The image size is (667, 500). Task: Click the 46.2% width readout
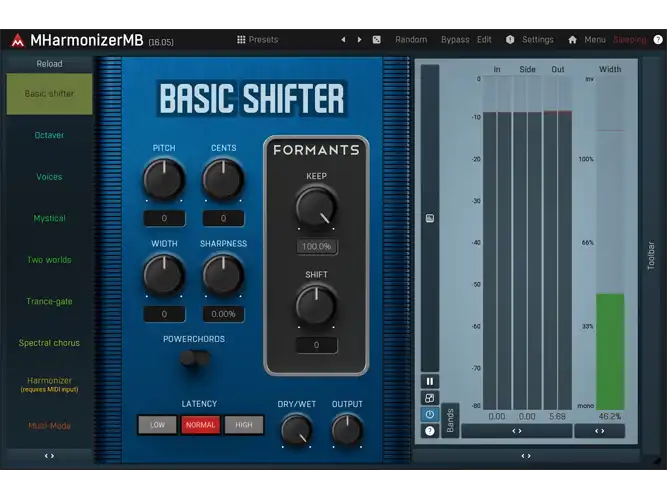[x=610, y=416]
